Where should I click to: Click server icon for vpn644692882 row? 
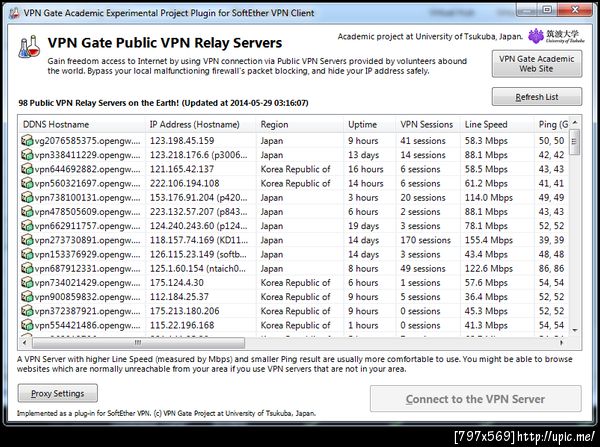[x=27, y=169]
